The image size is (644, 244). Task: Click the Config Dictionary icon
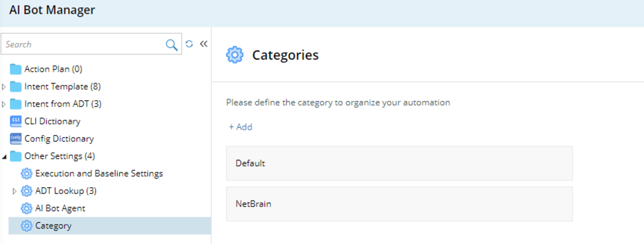tap(16, 139)
